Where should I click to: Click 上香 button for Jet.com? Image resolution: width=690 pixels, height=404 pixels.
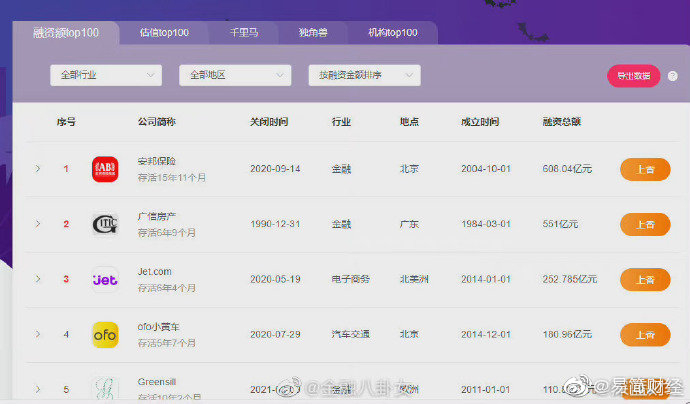645,280
